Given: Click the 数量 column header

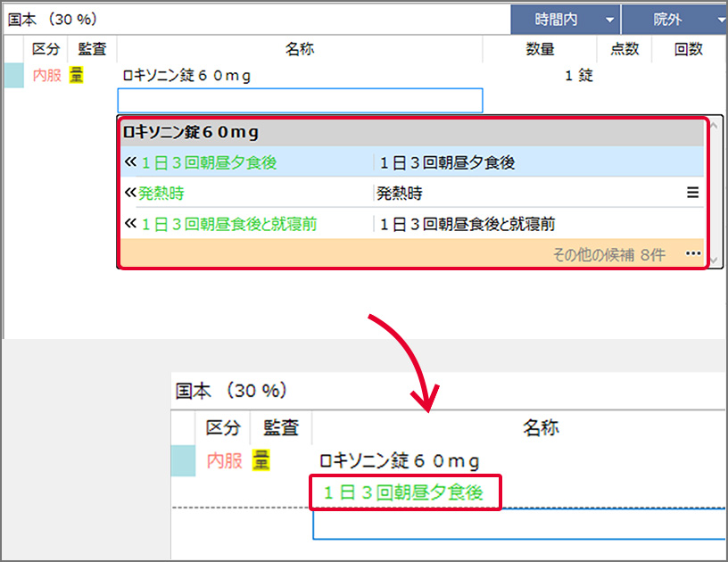Looking at the screenshot, I should point(540,49).
